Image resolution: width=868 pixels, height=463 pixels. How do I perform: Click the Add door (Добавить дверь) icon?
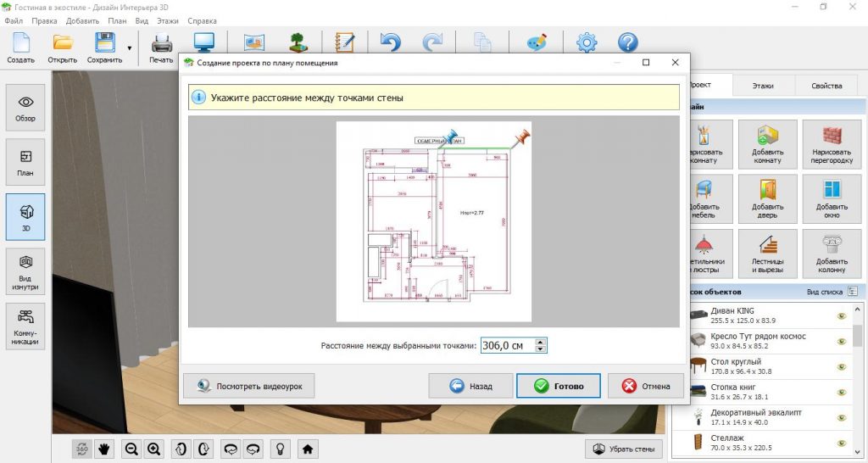coord(767,198)
